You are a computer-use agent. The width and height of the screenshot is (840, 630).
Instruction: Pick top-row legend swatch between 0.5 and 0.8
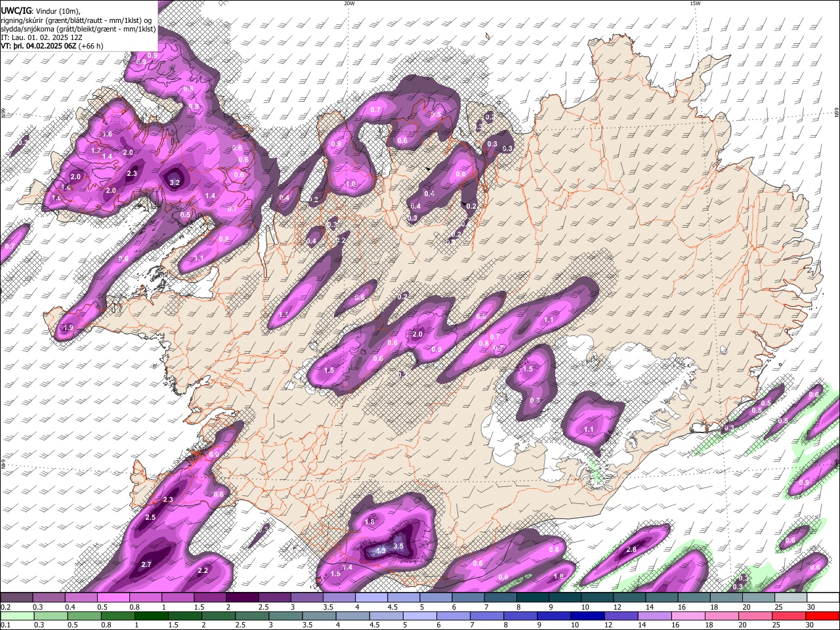[x=113, y=598]
